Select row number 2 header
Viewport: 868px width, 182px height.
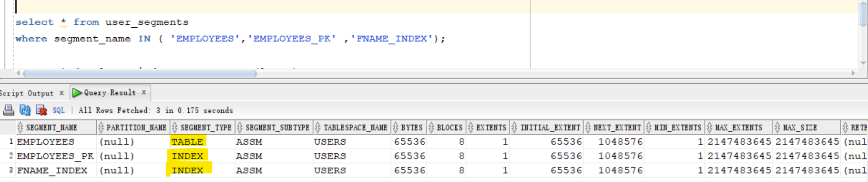(x=8, y=156)
